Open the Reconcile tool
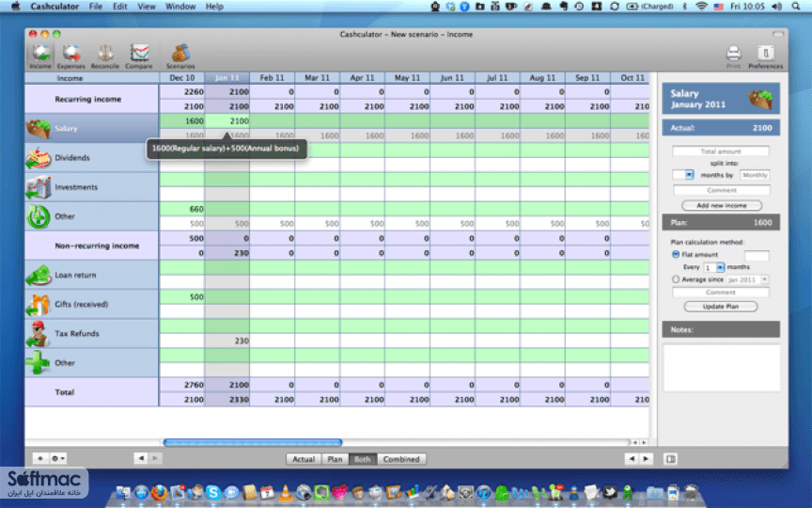812x508 pixels. pos(105,56)
